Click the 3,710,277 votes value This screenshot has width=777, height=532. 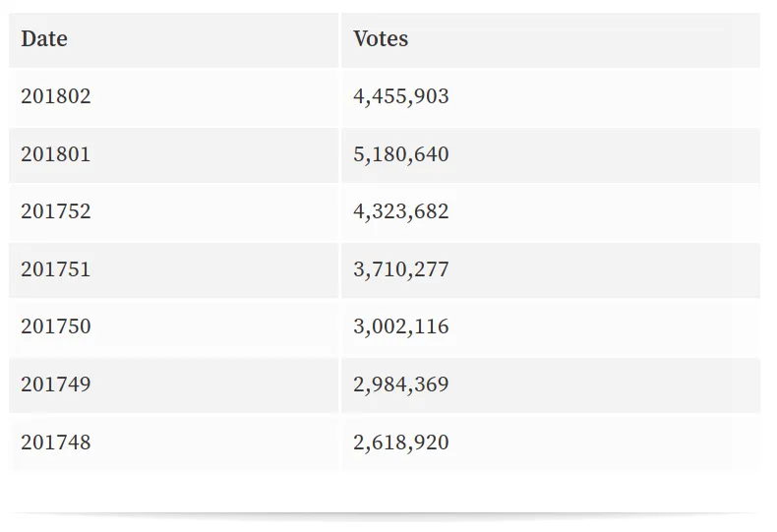pyautogui.click(x=401, y=269)
